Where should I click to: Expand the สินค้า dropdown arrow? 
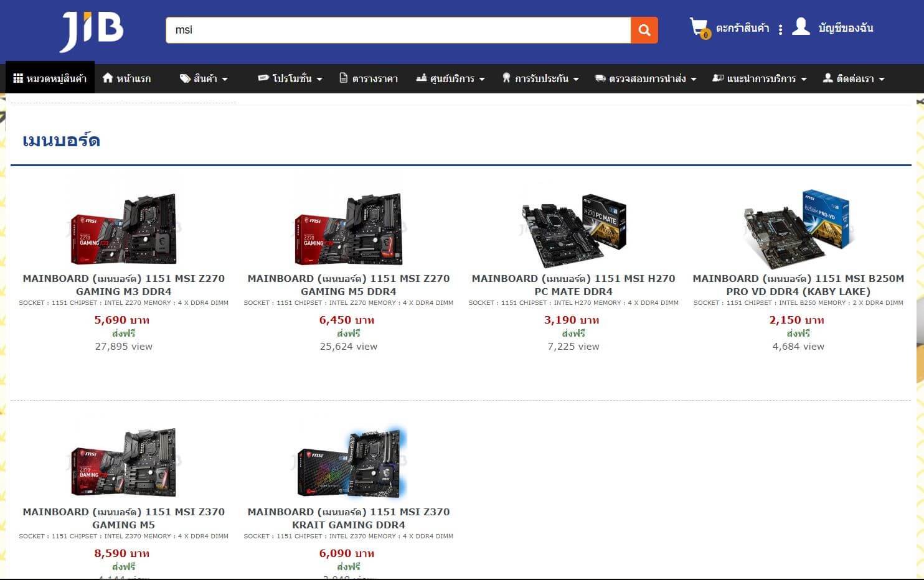tap(225, 80)
